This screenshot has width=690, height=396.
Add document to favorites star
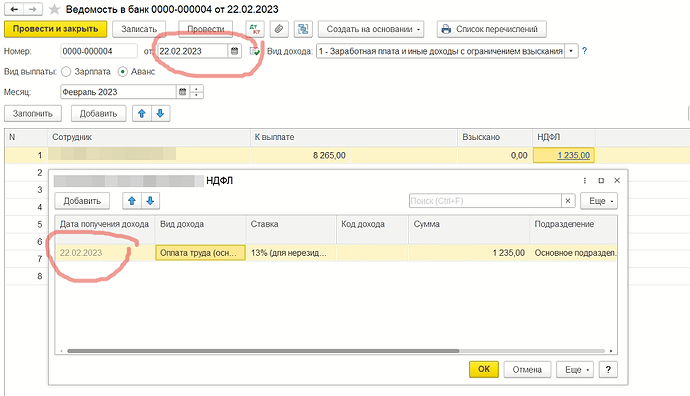coord(54,9)
